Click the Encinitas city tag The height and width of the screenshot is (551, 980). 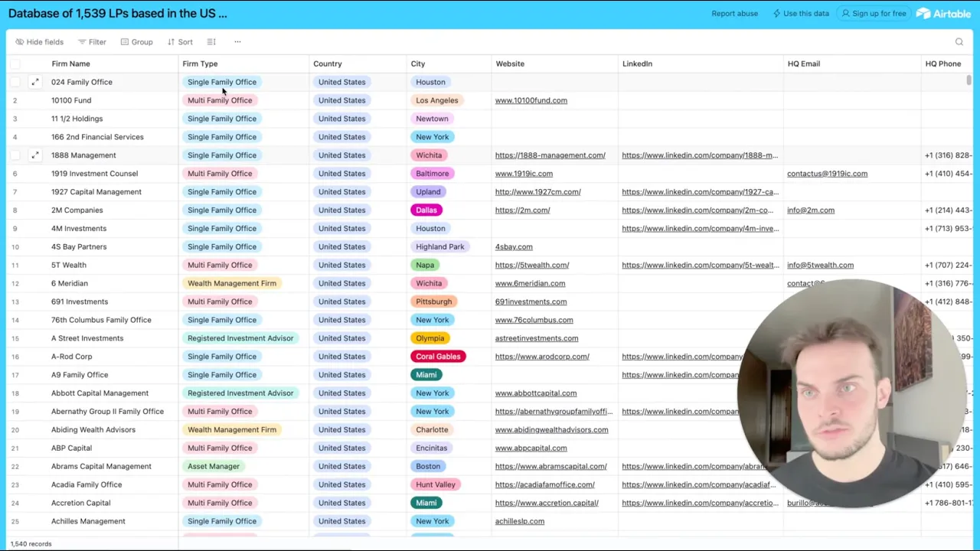[432, 448]
